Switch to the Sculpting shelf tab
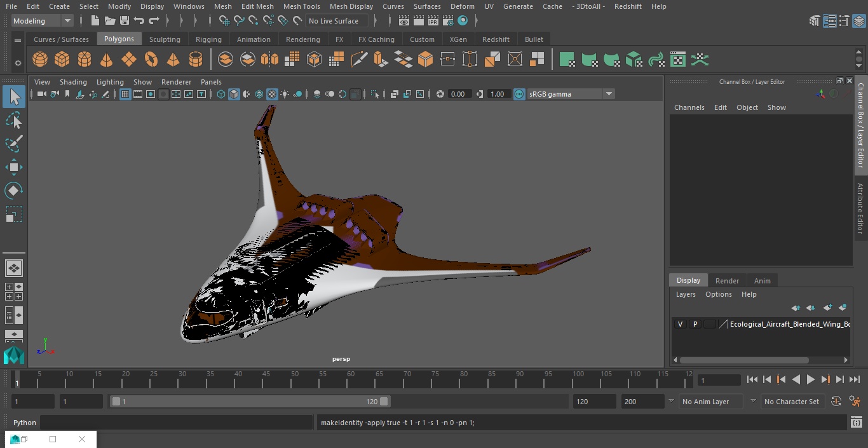Image resolution: width=868 pixels, height=448 pixels. pyautogui.click(x=165, y=39)
